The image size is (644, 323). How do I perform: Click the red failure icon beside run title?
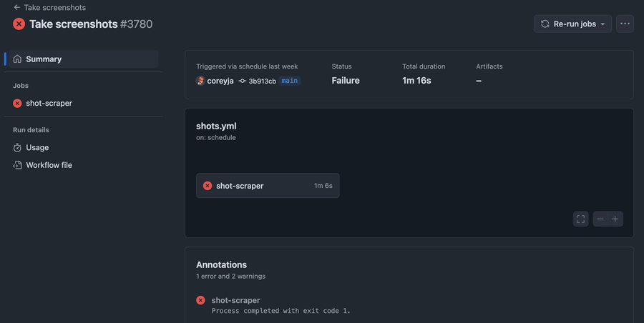coord(19,24)
